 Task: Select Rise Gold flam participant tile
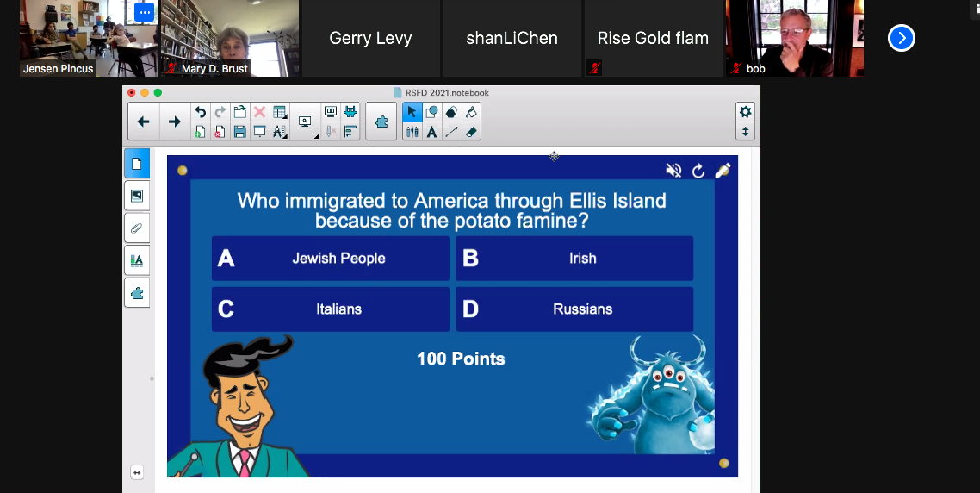[653, 38]
